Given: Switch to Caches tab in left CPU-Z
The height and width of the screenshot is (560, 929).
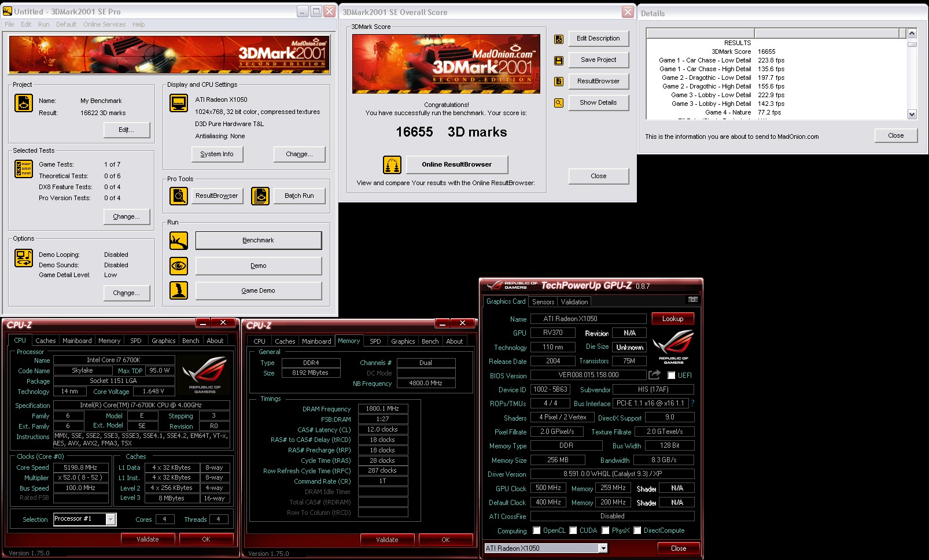Looking at the screenshot, I should click(x=46, y=341).
